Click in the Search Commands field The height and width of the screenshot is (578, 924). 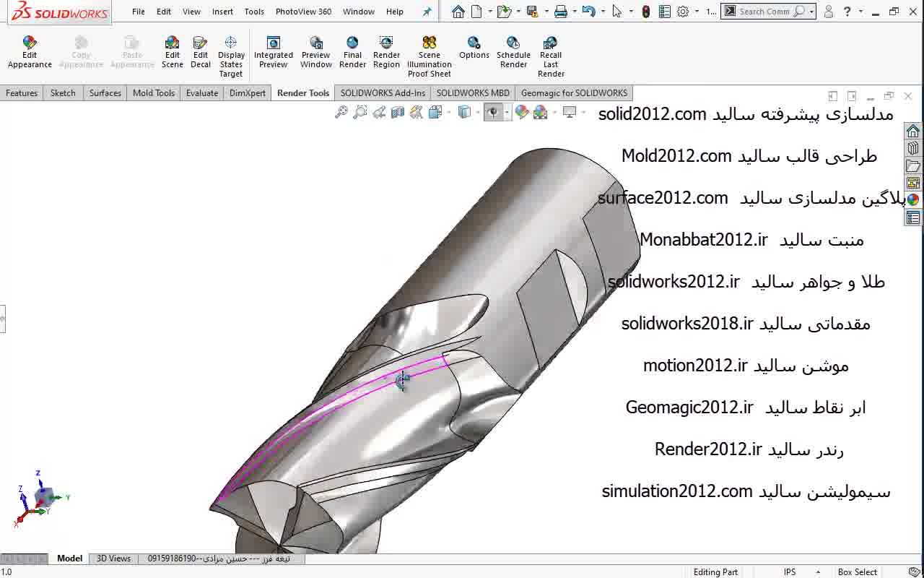764,12
